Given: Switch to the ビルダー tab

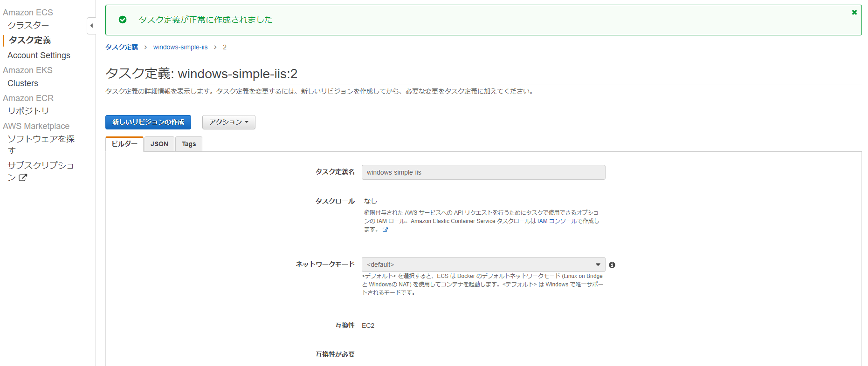Looking at the screenshot, I should [124, 144].
